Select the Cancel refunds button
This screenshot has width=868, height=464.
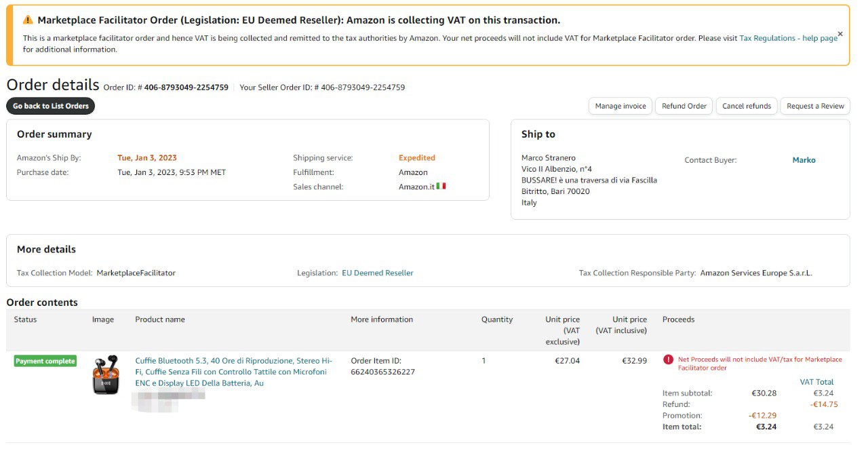tap(746, 106)
